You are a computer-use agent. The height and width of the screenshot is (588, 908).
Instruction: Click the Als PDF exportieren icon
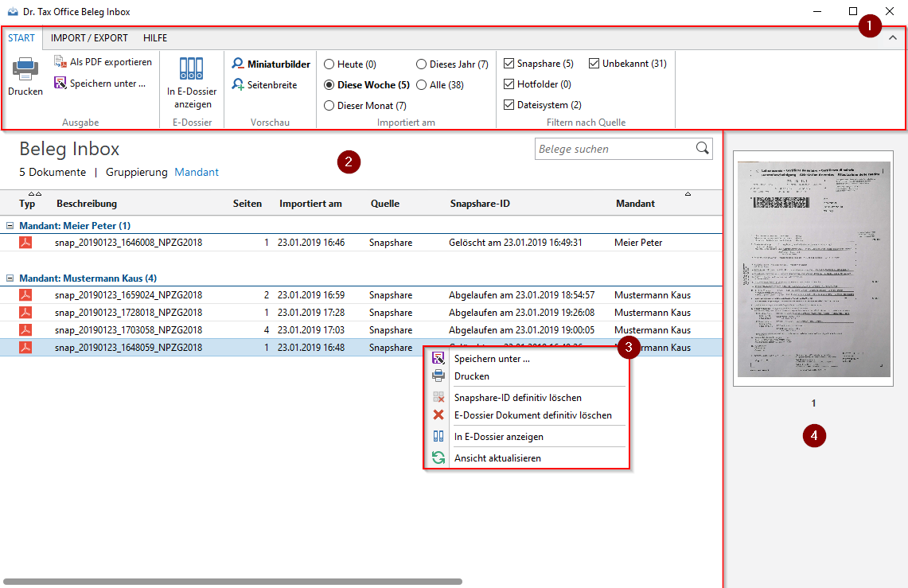click(60, 61)
